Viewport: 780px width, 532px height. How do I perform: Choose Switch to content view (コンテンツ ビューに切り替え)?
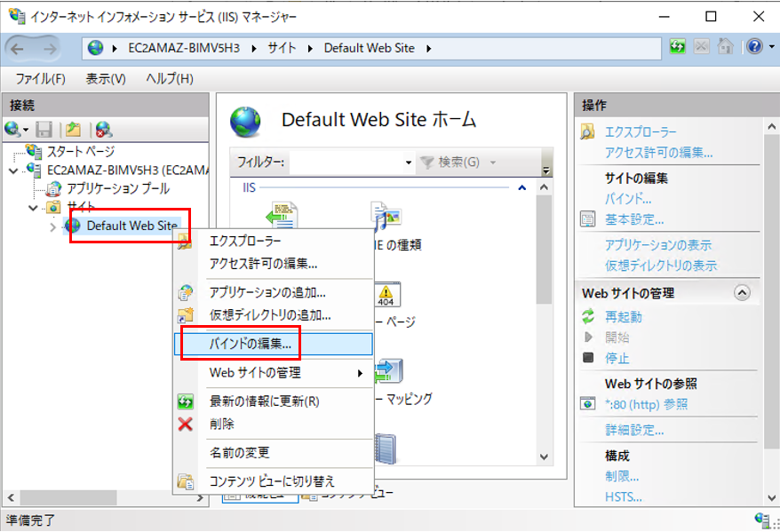pos(274,481)
